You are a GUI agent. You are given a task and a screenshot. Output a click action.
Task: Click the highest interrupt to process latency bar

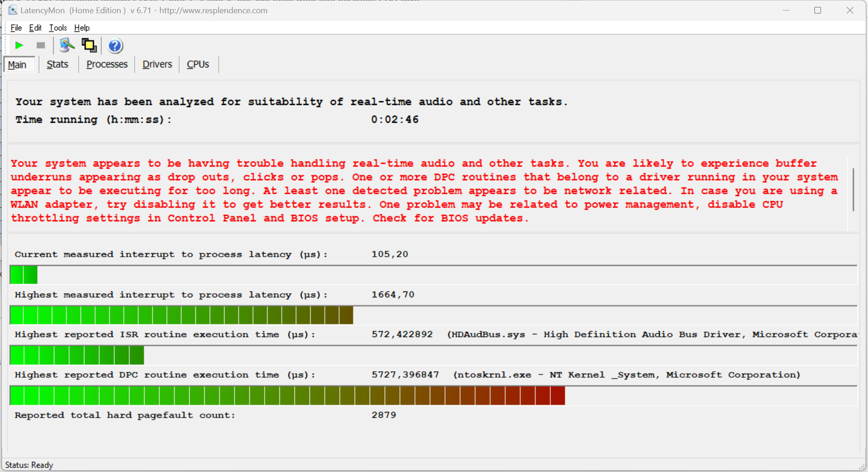181,315
